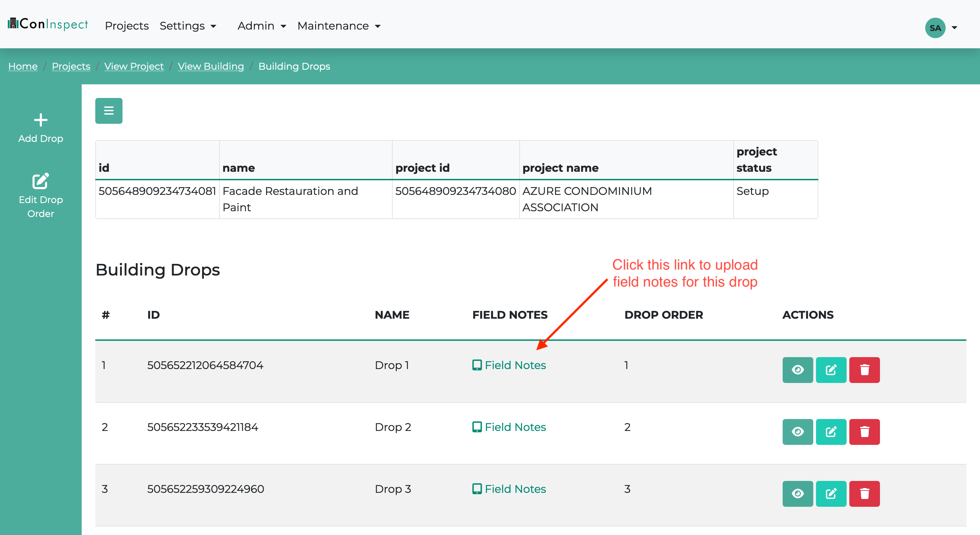This screenshot has height=535, width=980.
Task: Go back to View Building breadcrumb
Action: click(211, 66)
